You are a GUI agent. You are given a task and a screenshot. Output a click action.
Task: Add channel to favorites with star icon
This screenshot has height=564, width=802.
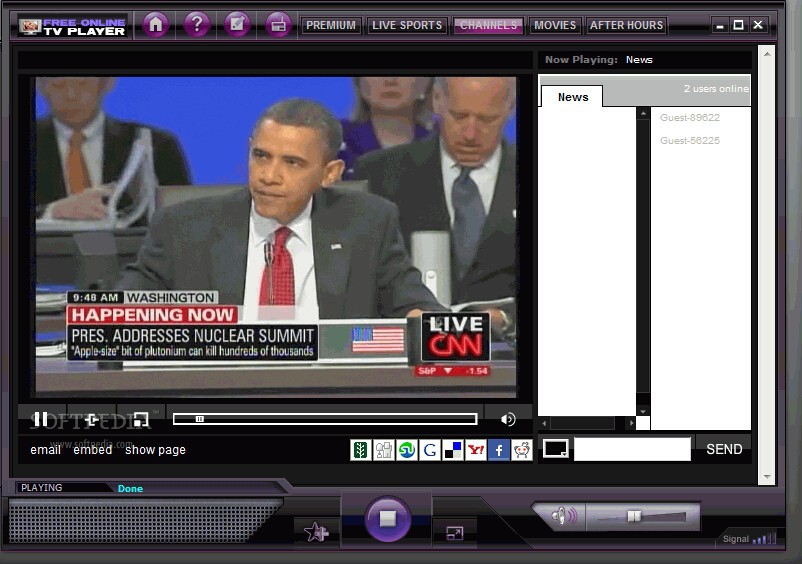tap(316, 532)
